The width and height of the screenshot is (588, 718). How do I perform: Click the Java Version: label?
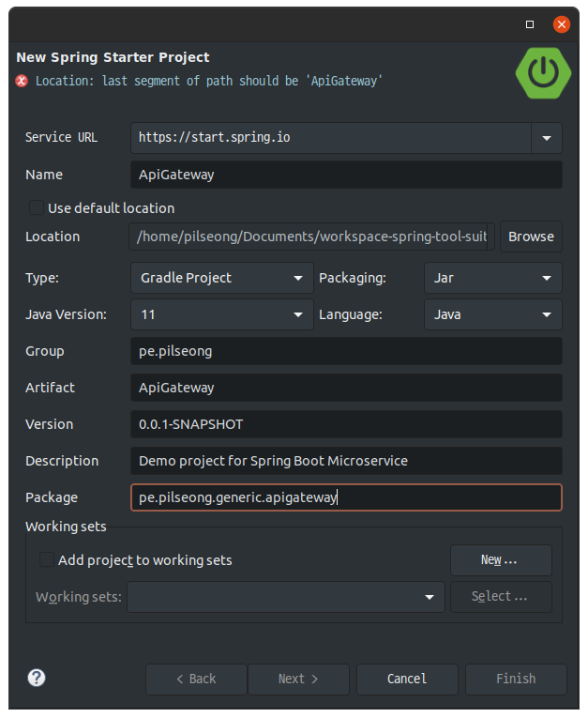[66, 314]
